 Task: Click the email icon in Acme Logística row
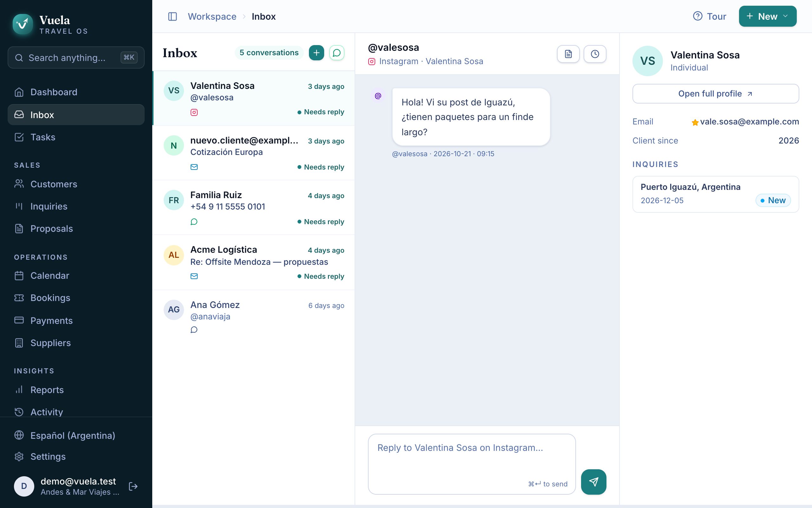pos(194,276)
